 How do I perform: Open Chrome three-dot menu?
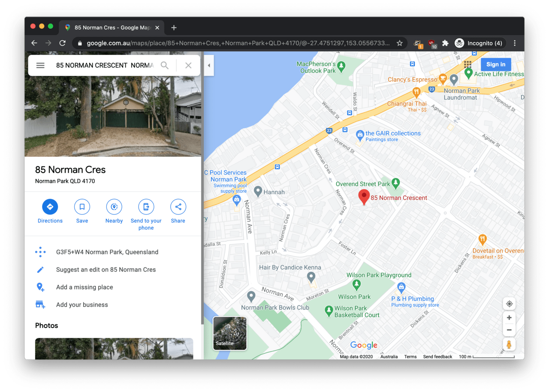tap(515, 43)
